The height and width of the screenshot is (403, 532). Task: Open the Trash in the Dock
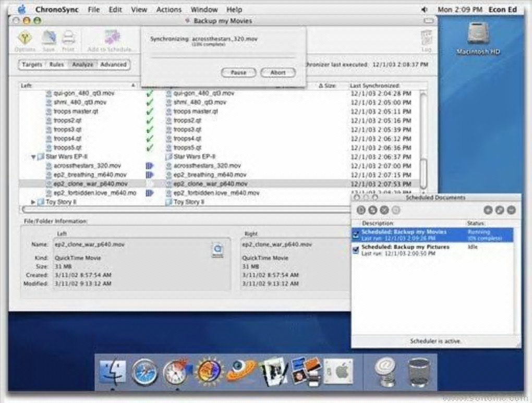point(419,372)
